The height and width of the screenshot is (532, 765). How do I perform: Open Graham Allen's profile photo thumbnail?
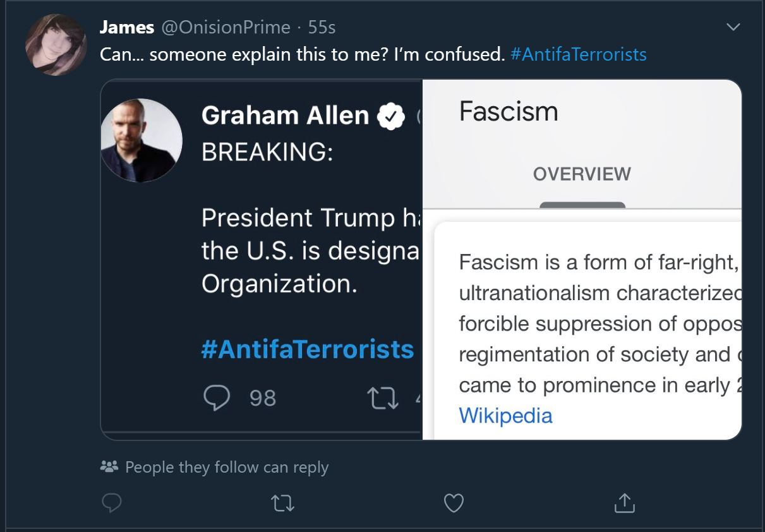point(142,140)
